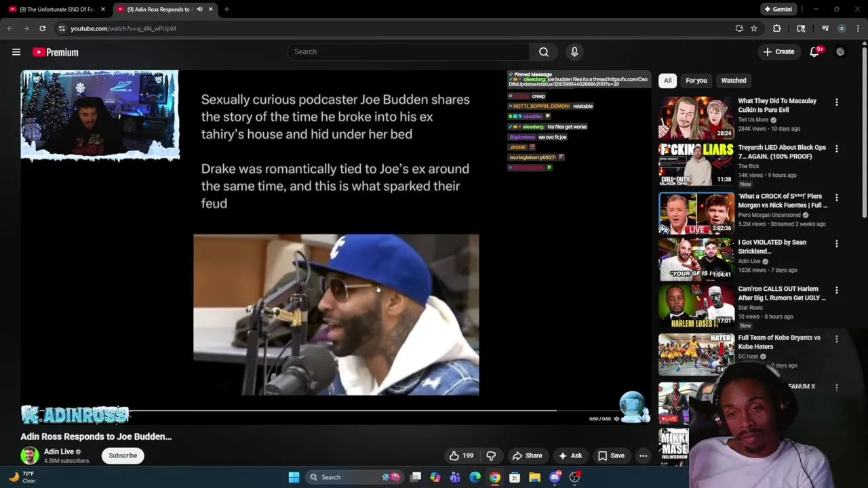Open more actions for the video

click(x=643, y=455)
